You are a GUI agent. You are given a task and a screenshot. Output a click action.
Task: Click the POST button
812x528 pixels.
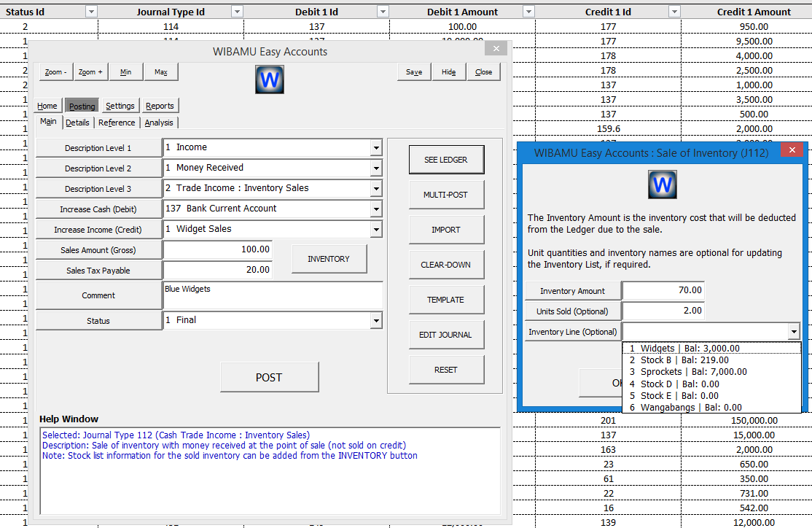pos(269,377)
